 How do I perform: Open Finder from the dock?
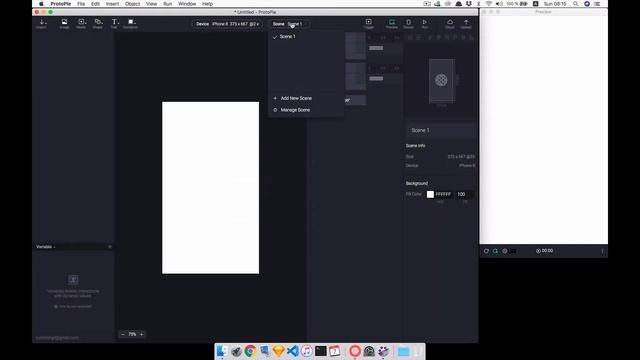[x=222, y=351]
